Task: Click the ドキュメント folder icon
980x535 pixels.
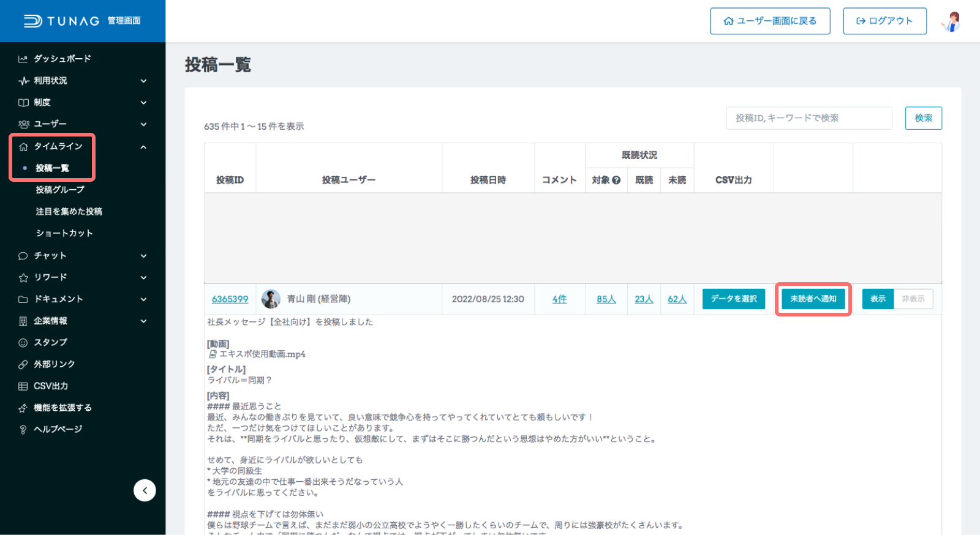Action: click(x=23, y=299)
